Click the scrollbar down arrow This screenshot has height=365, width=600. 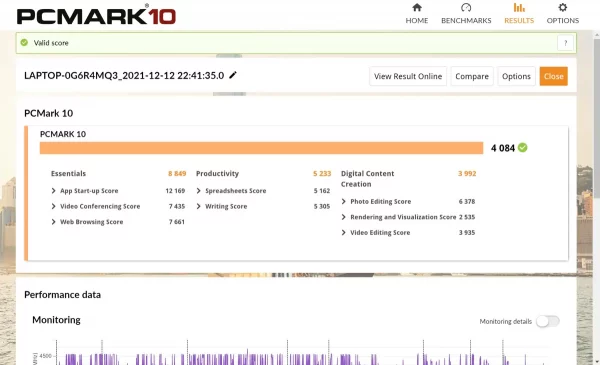(x=597, y=361)
